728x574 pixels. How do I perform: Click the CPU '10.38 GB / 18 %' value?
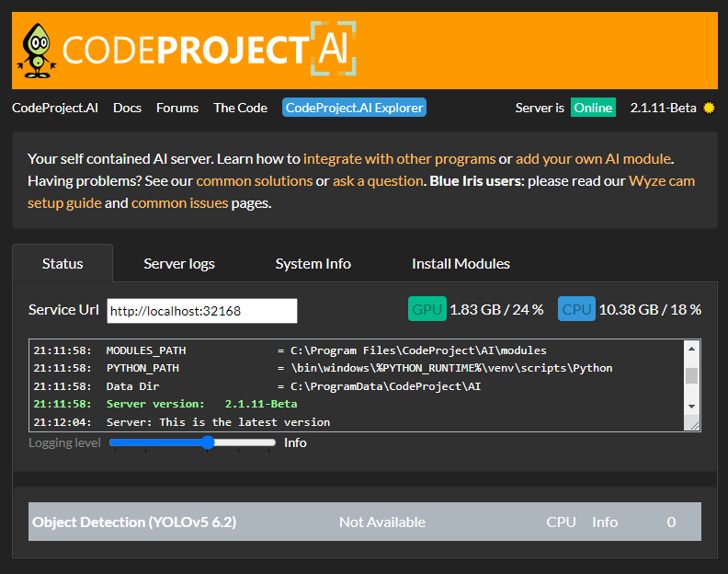click(x=650, y=310)
